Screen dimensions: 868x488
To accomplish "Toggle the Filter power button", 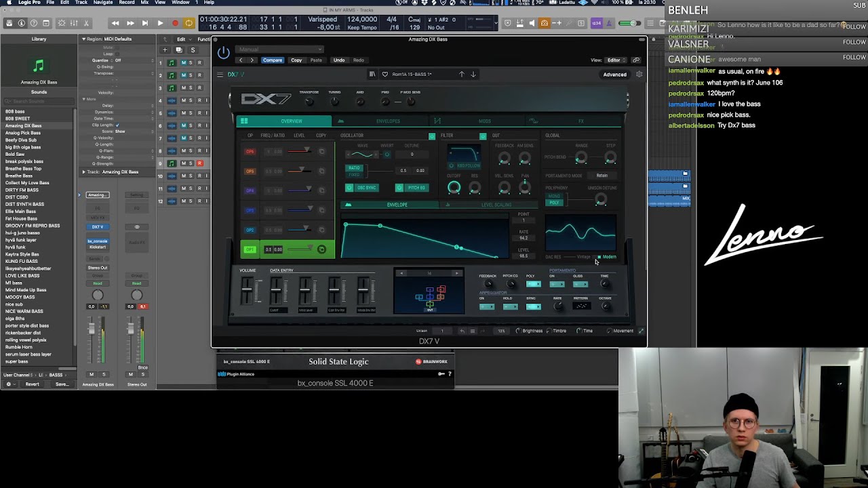I will coord(483,136).
